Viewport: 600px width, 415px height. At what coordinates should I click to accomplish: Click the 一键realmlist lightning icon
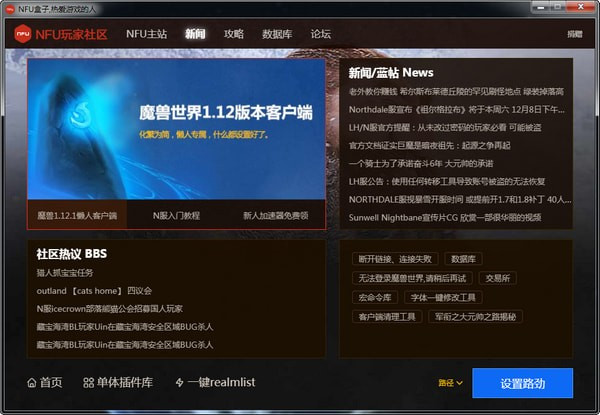[180, 383]
